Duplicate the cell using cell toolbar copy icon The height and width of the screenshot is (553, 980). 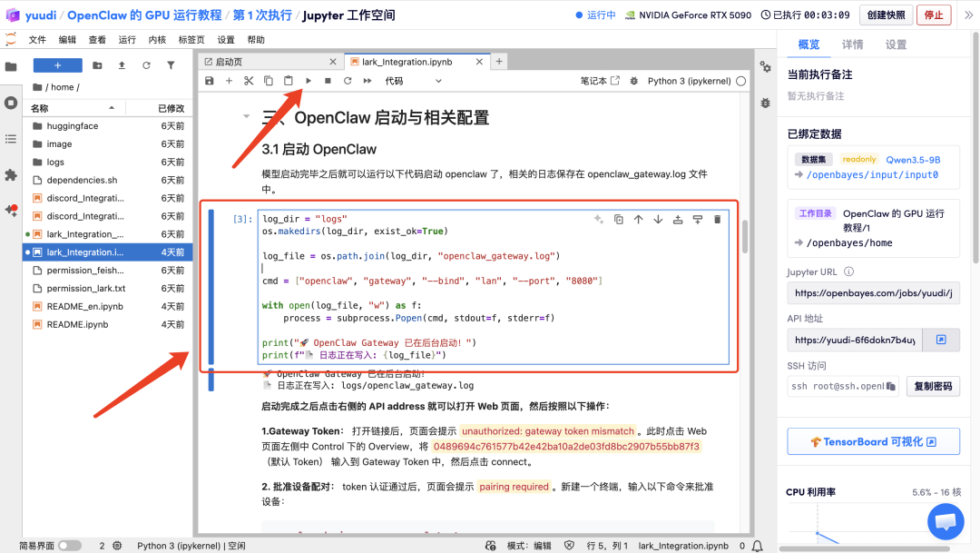[x=618, y=220]
